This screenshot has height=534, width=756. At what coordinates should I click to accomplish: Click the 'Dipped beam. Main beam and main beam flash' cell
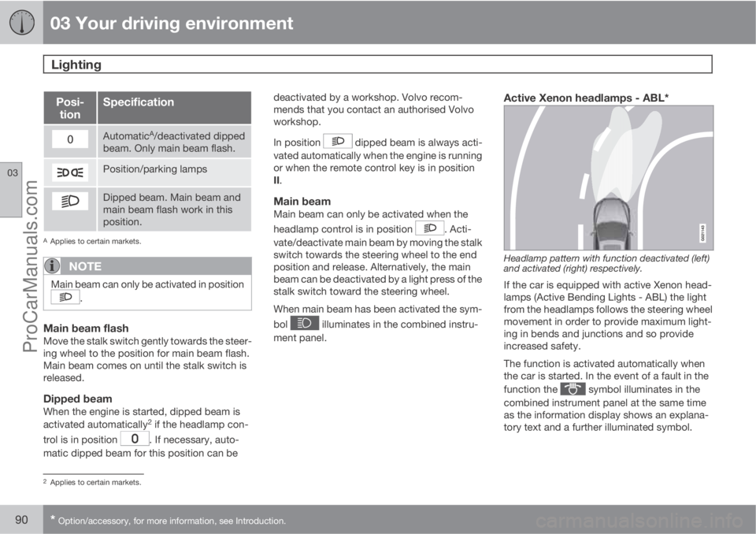tap(174, 210)
